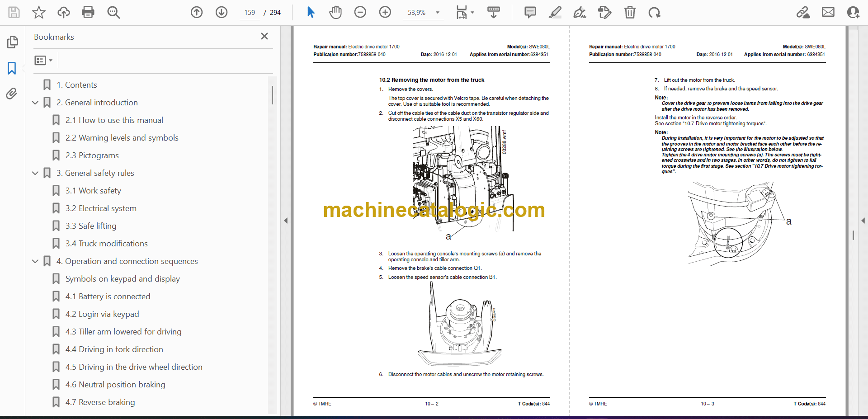Screen dimensions: 868x419
Task: Collapse the left navigation pane arrow
Action: (286, 221)
